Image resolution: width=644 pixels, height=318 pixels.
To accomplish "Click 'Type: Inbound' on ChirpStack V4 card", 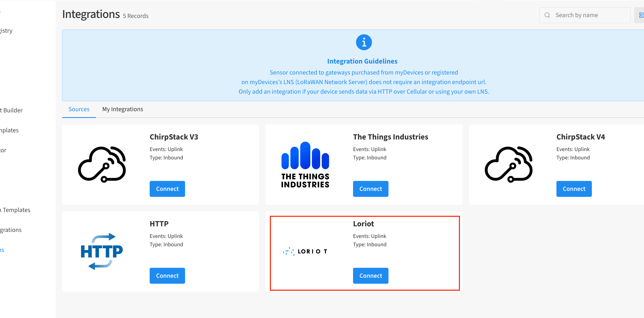I will pyautogui.click(x=573, y=158).
